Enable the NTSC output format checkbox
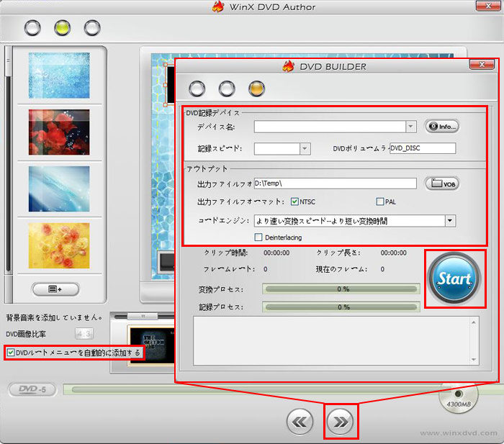 [294, 201]
